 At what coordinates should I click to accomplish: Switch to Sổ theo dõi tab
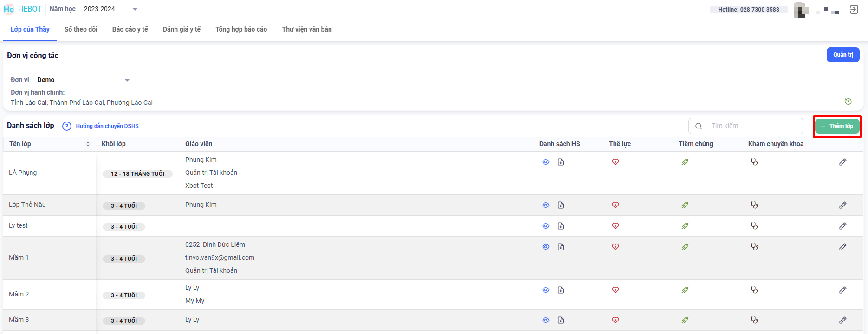coord(81,29)
